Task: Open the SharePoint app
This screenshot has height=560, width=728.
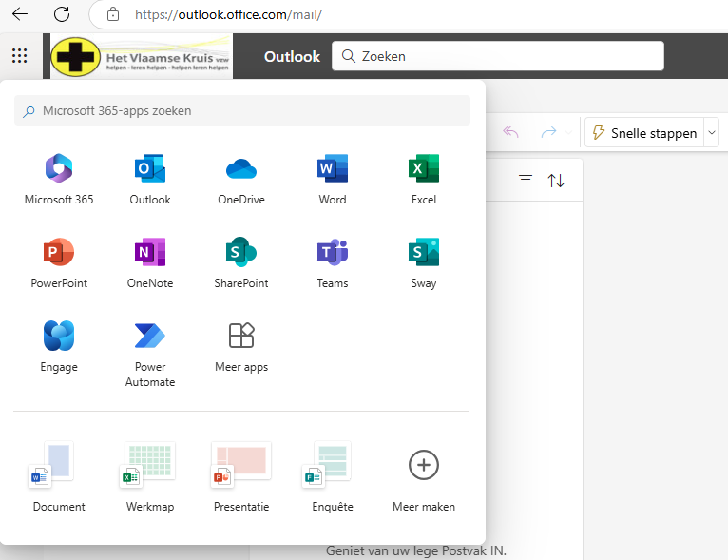Action: [241, 262]
